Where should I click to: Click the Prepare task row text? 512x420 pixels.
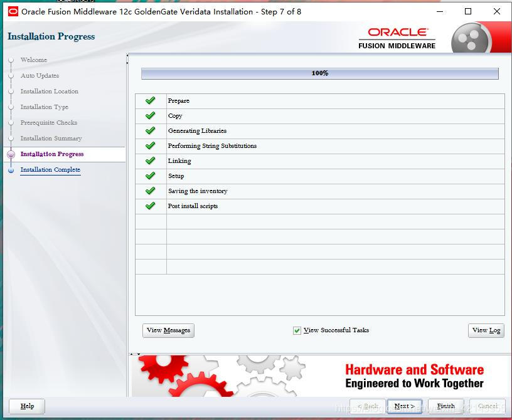coord(179,101)
